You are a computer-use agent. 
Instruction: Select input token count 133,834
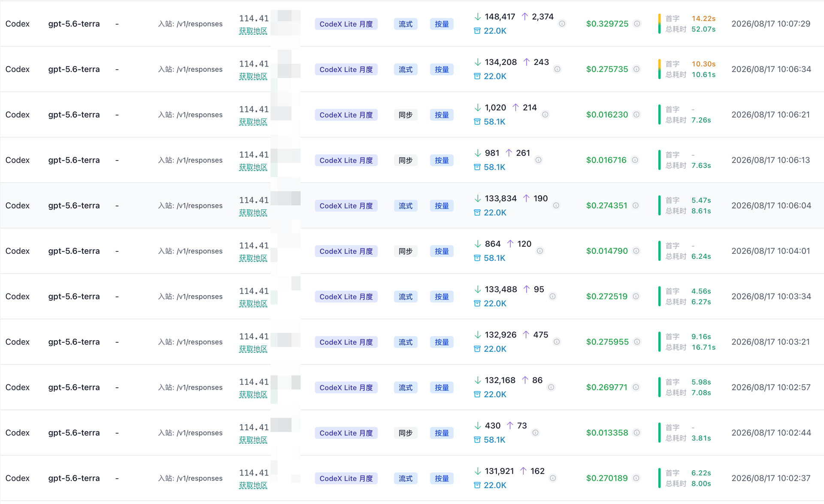tap(500, 199)
